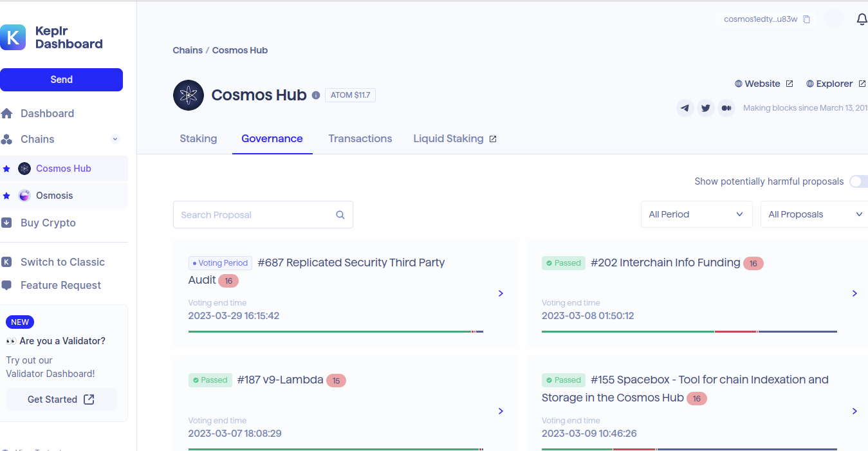Click the blue Send button
The image size is (868, 451).
coord(61,80)
